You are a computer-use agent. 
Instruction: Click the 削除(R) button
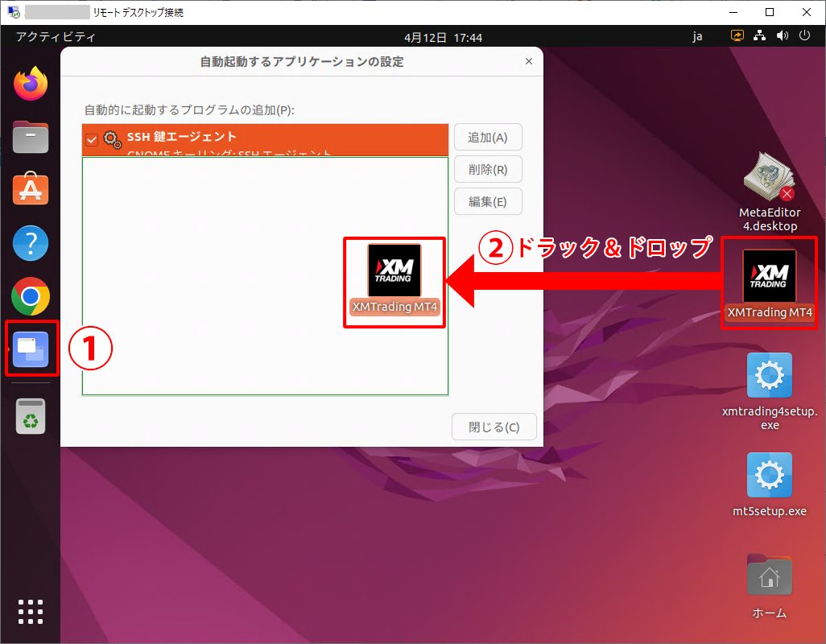pyautogui.click(x=488, y=169)
